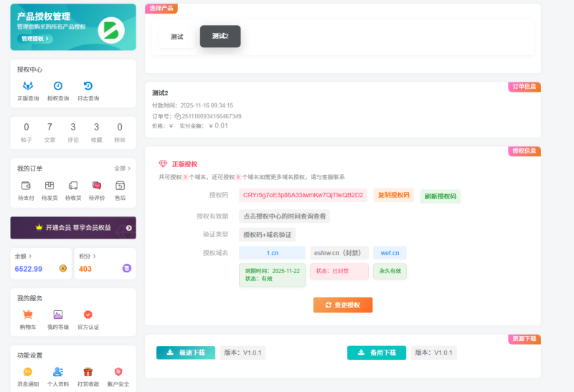Click the balance amount 6522.99

29,269
